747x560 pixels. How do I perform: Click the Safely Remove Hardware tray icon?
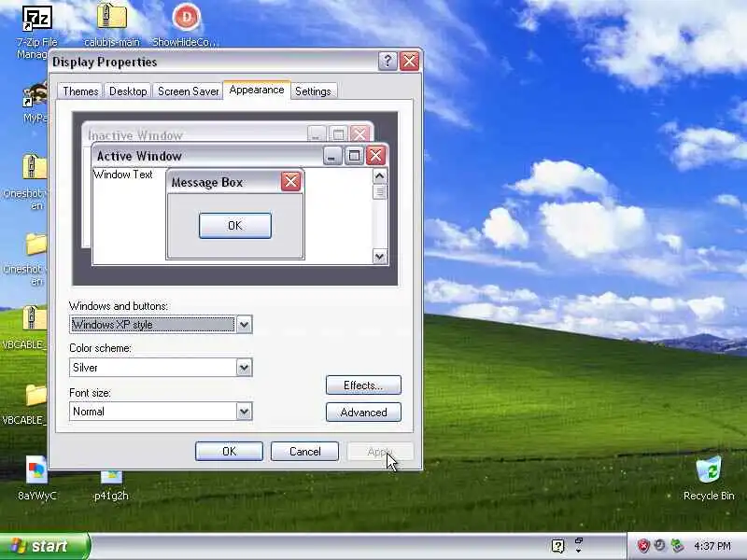pyautogui.click(x=677, y=546)
